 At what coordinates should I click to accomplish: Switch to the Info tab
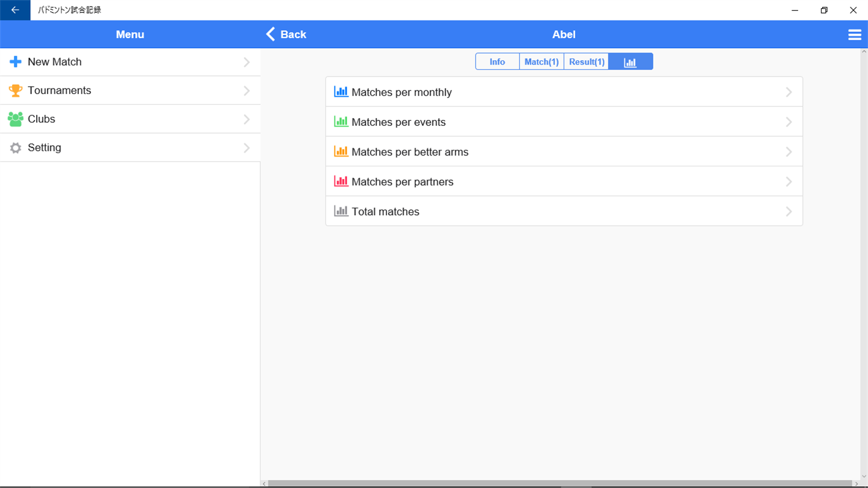(x=497, y=61)
